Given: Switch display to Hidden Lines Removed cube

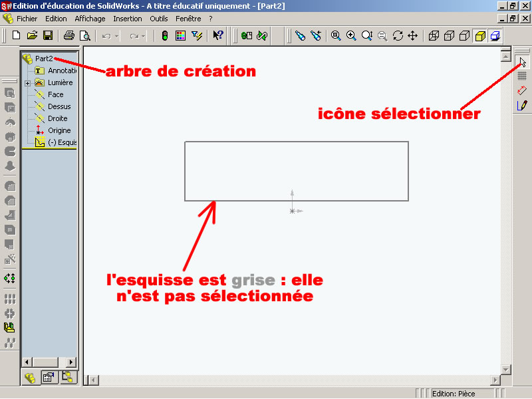Looking at the screenshot, I should coord(464,35).
